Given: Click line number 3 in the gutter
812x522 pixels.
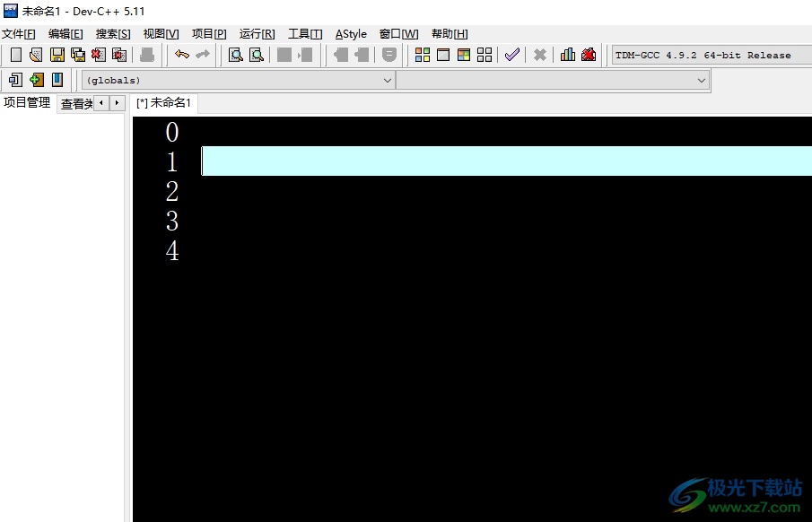Looking at the screenshot, I should pyautogui.click(x=172, y=222).
